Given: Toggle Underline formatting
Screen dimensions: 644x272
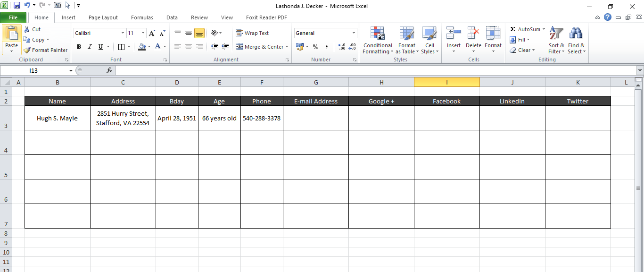Looking at the screenshot, I should 100,47.
